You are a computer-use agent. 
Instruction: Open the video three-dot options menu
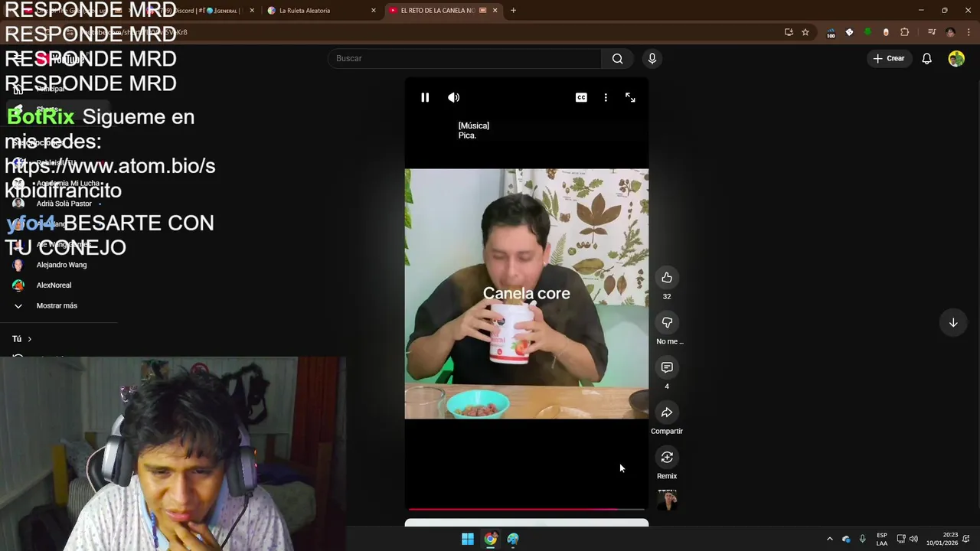coord(606,97)
